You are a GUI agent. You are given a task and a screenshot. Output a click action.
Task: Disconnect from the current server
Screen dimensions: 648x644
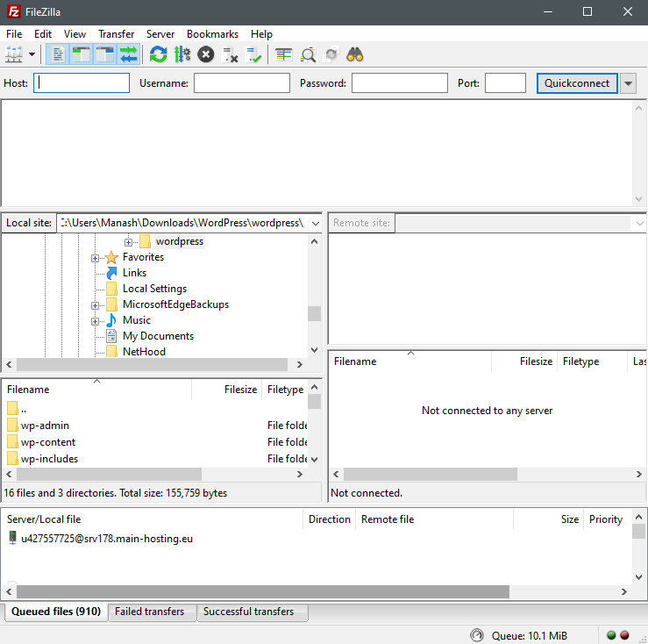230,54
